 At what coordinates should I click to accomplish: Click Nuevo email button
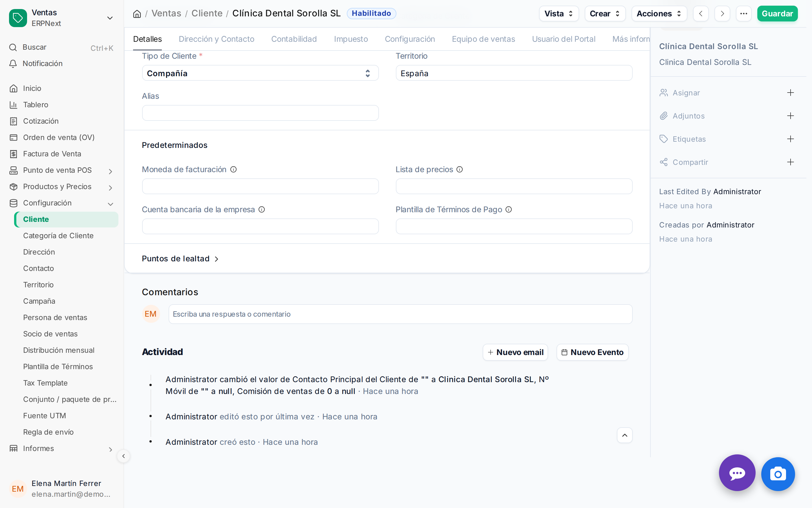click(515, 352)
